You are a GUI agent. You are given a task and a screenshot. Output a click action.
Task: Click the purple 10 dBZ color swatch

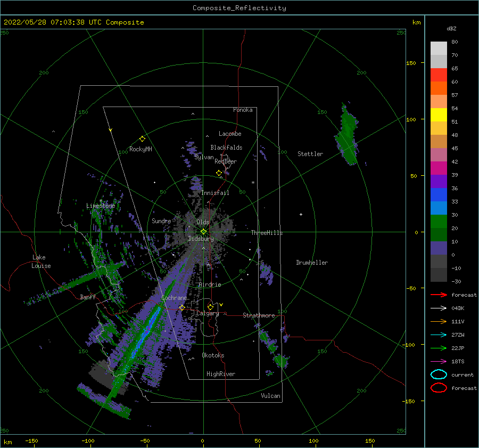click(x=439, y=248)
